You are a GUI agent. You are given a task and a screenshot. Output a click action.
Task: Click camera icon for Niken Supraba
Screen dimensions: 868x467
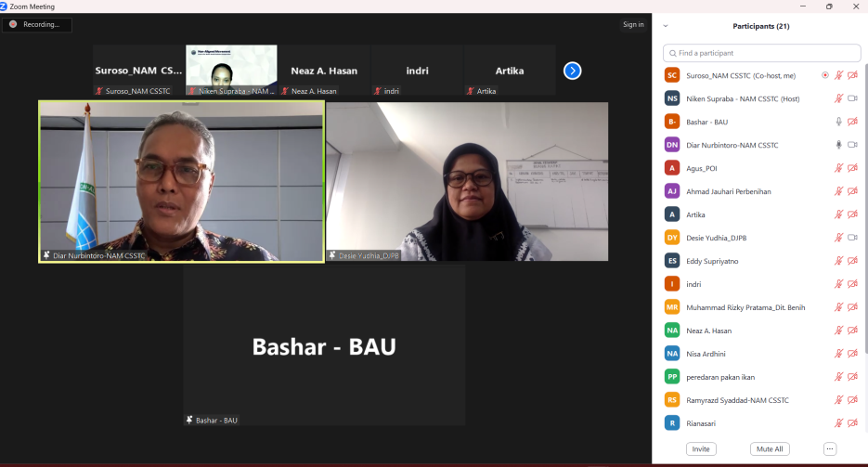pyautogui.click(x=852, y=98)
